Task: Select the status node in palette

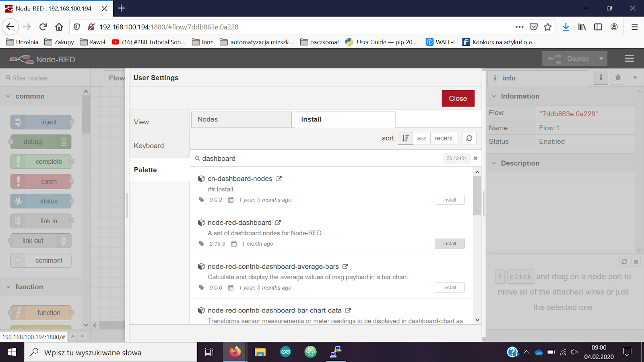Action: pyautogui.click(x=41, y=201)
